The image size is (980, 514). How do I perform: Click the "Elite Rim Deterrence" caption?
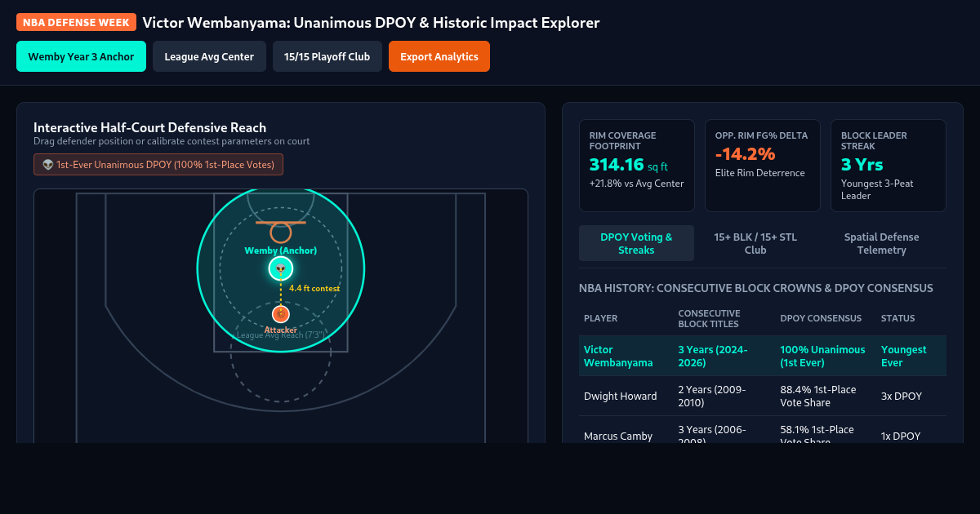click(x=760, y=173)
